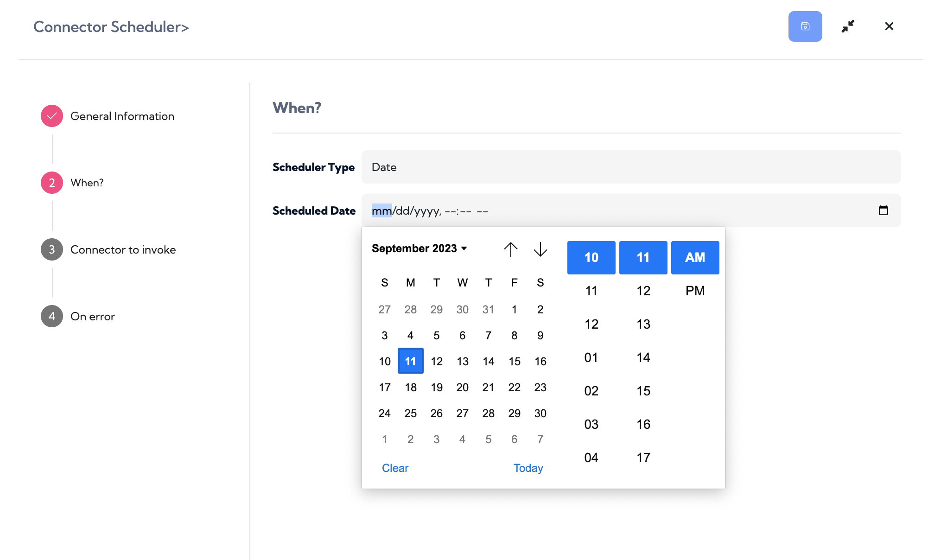Go to next month with down arrow
The image size is (928, 560).
coord(540,249)
